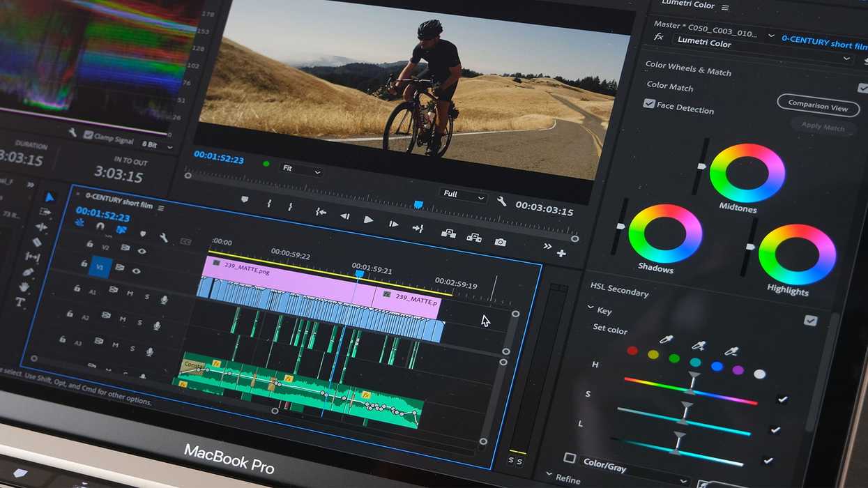Select the Slip tool
The image size is (868, 488).
click(x=33, y=257)
